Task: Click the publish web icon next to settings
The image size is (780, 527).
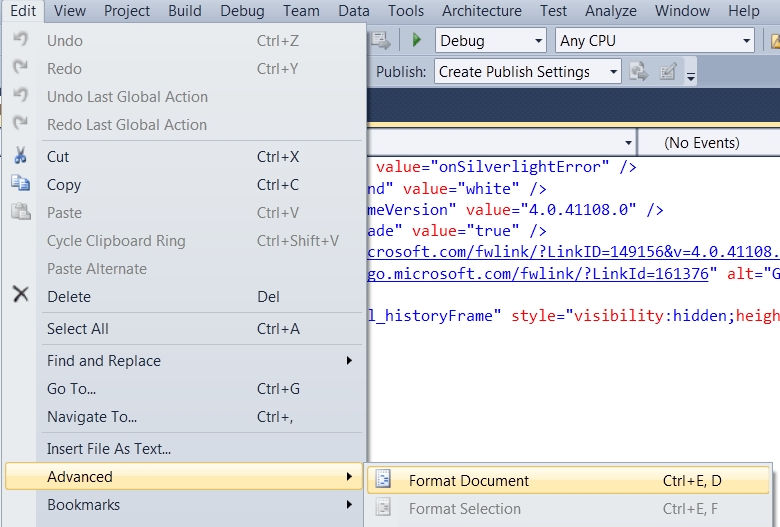Action: tap(639, 72)
